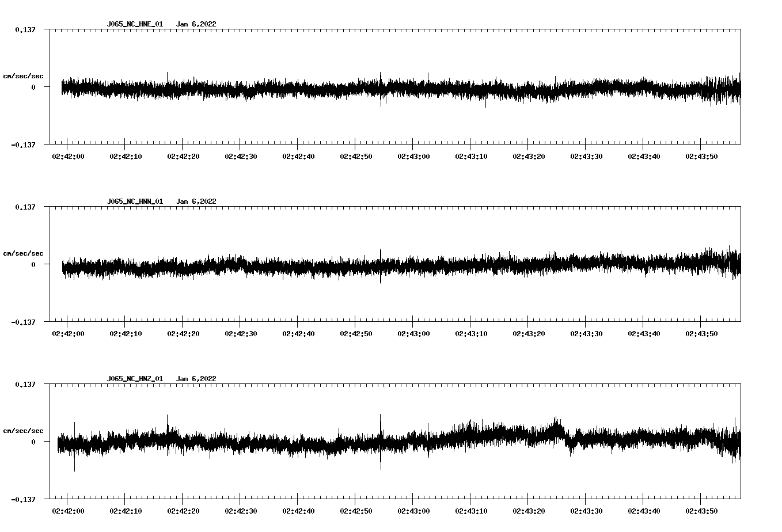Image resolution: width=782 pixels, height=532 pixels.
Task: Click the -0.137 lower limit on HNE plot
Action: [x=23, y=145]
